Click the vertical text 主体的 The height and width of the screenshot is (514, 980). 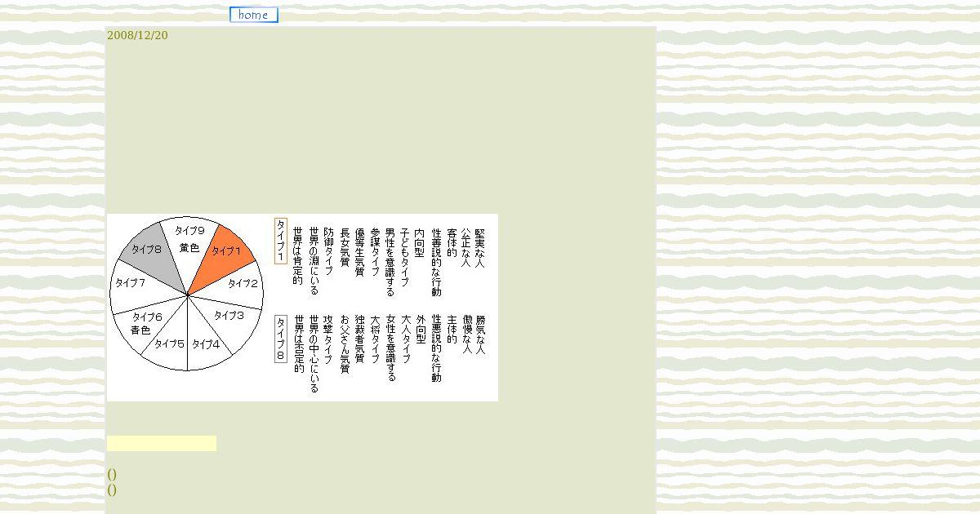click(x=452, y=330)
